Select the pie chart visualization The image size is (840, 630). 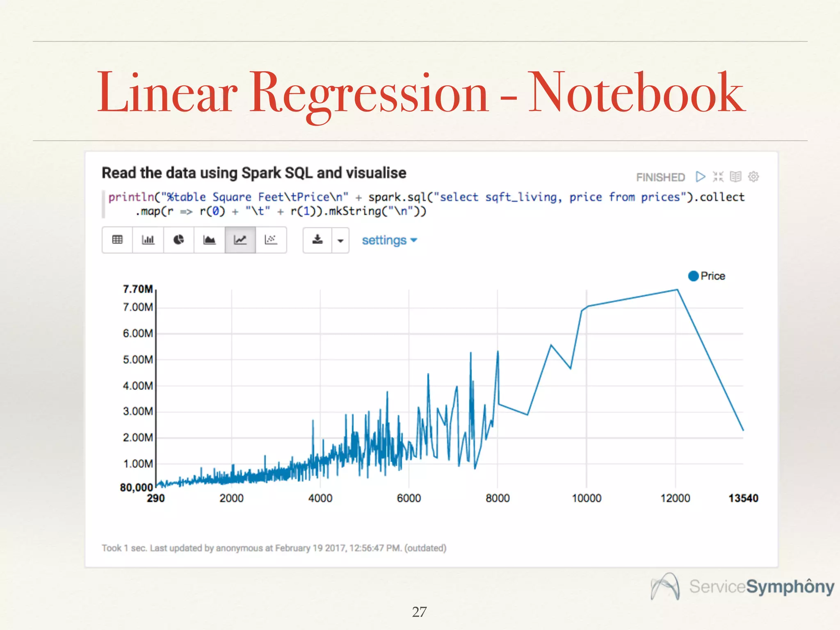(178, 240)
